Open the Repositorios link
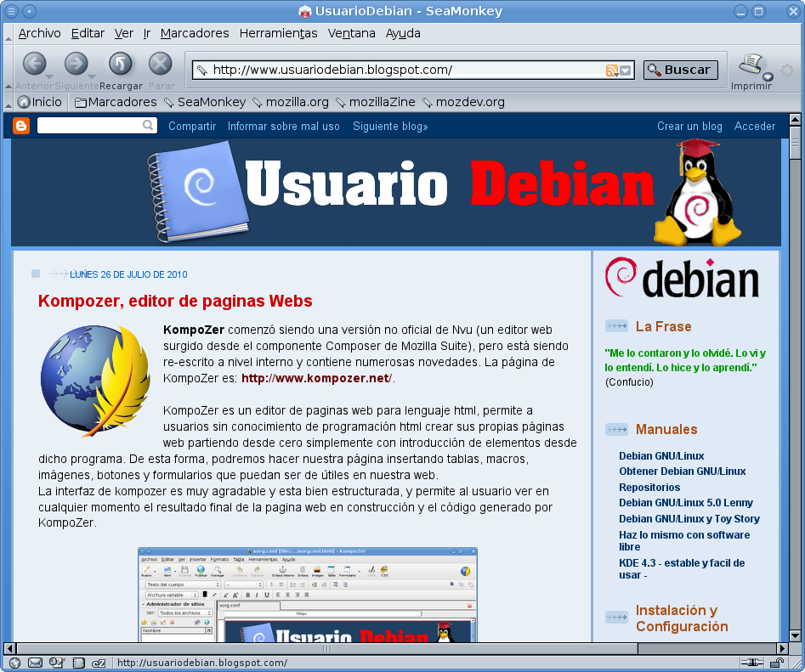The width and height of the screenshot is (805, 672). click(649, 488)
